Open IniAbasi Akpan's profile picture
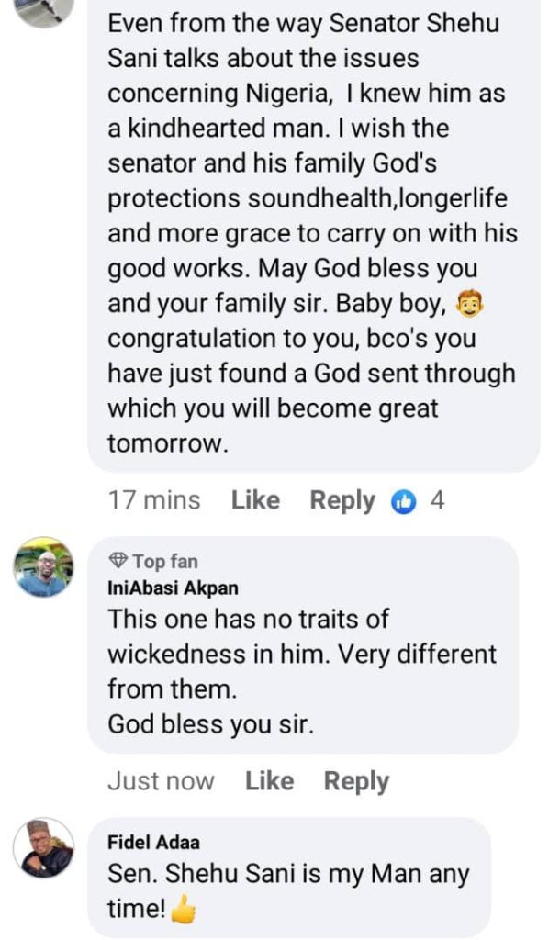Image resolution: width=560 pixels, height=940 pixels. [x=43, y=567]
